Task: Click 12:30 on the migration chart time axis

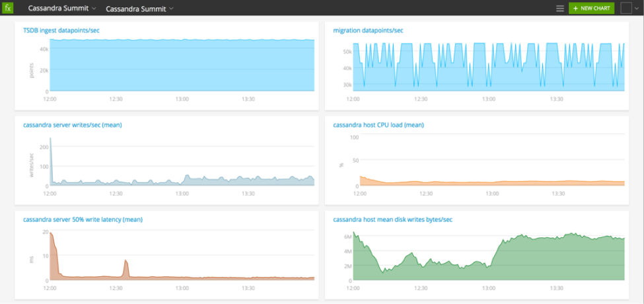Action: 421,99
